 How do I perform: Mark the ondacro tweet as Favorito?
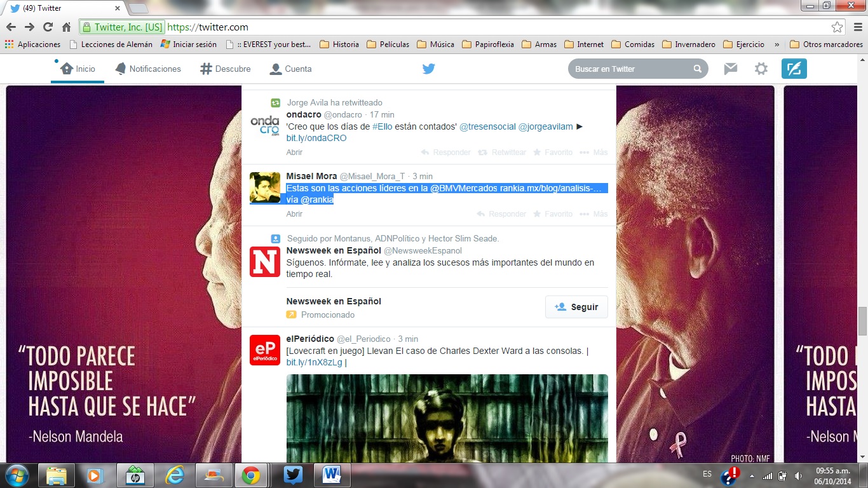pos(553,152)
